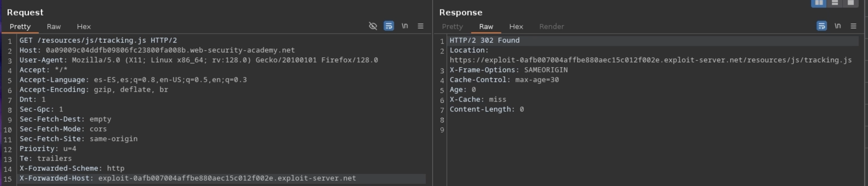Select the Raw tab in Response
The height and width of the screenshot is (186, 868).
(486, 27)
